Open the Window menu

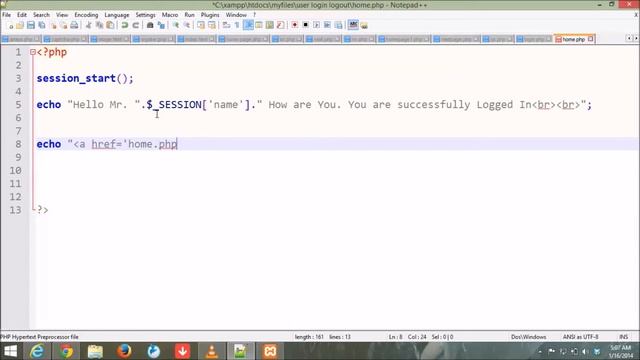(236, 15)
